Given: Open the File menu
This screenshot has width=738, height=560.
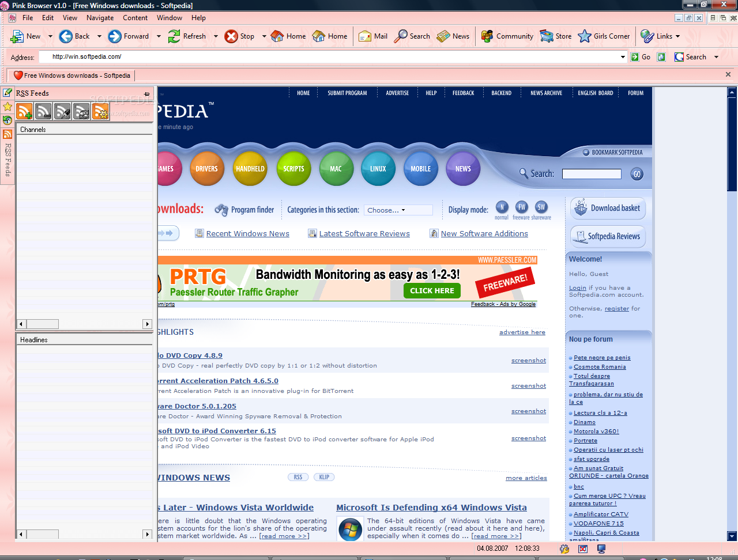Looking at the screenshot, I should (28, 18).
